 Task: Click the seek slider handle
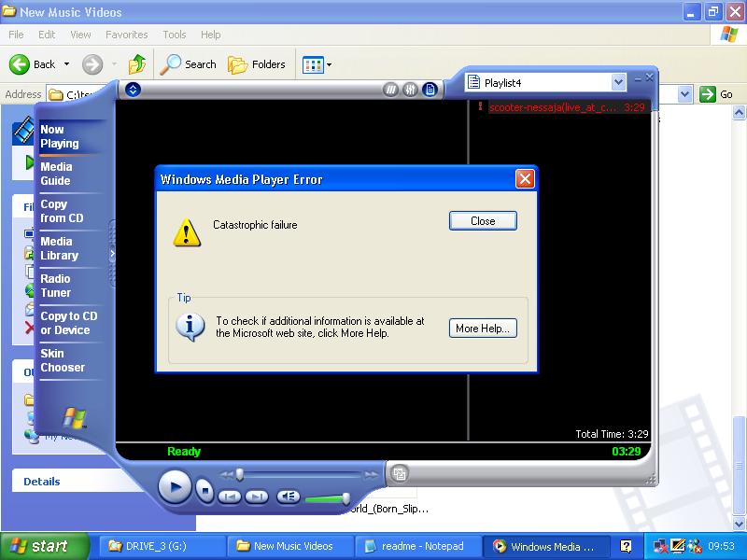click(240, 474)
